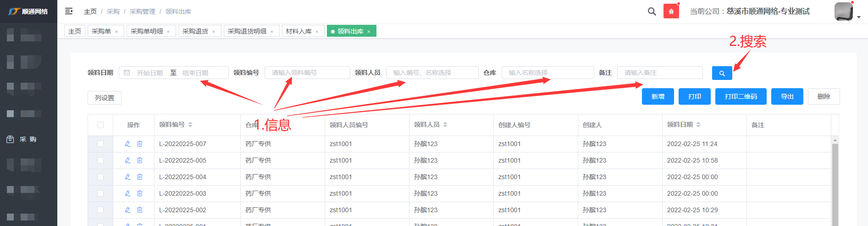This screenshot has height=226, width=868.
Task: Click the blue search magnifier button
Action: 722,73
